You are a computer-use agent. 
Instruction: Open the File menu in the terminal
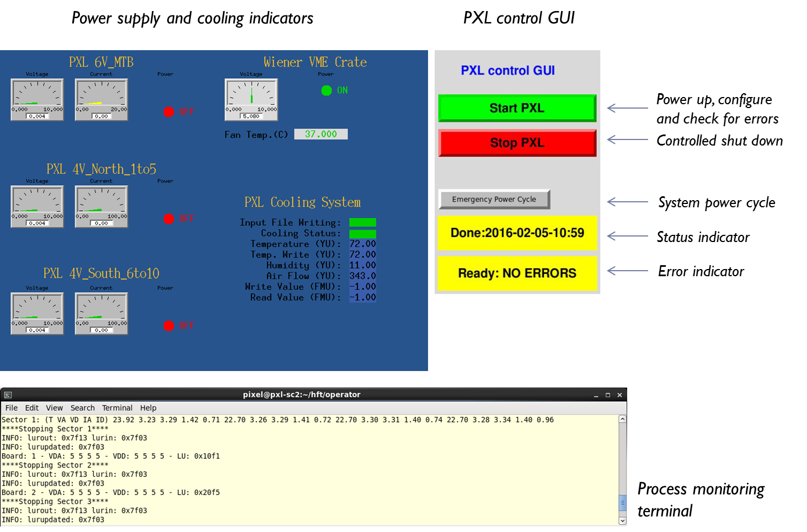point(12,408)
